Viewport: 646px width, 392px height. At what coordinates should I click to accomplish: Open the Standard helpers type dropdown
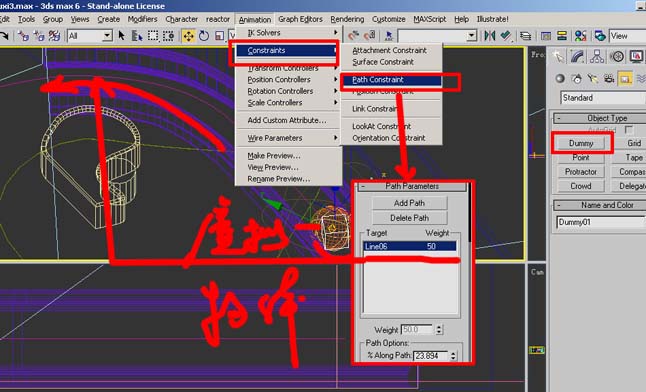(x=603, y=98)
